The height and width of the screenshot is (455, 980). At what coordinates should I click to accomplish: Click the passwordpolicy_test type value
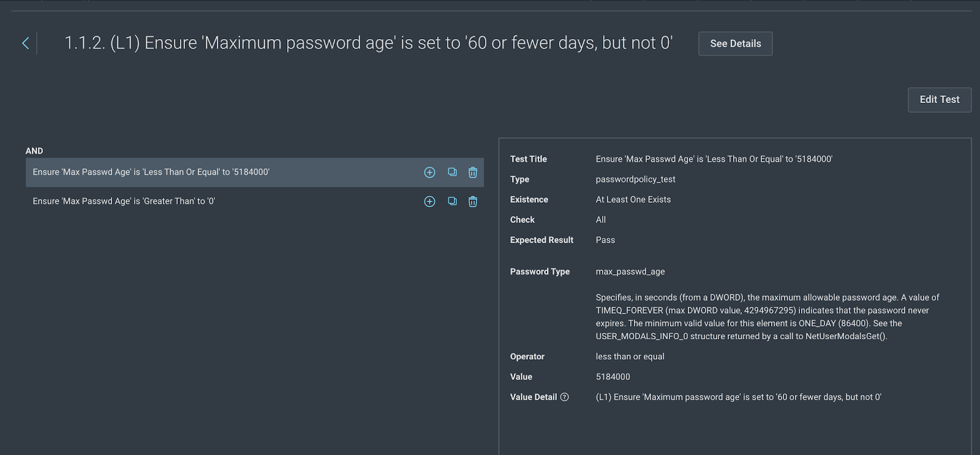[x=635, y=179]
